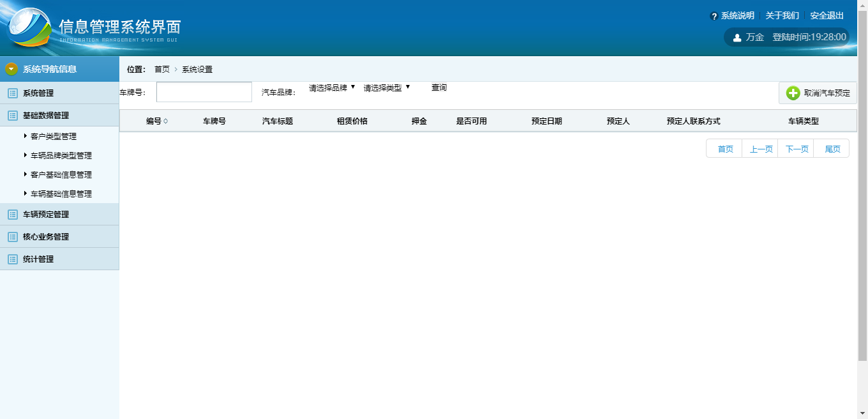
Task: Click the list icon beside 系统管理
Action: point(12,93)
